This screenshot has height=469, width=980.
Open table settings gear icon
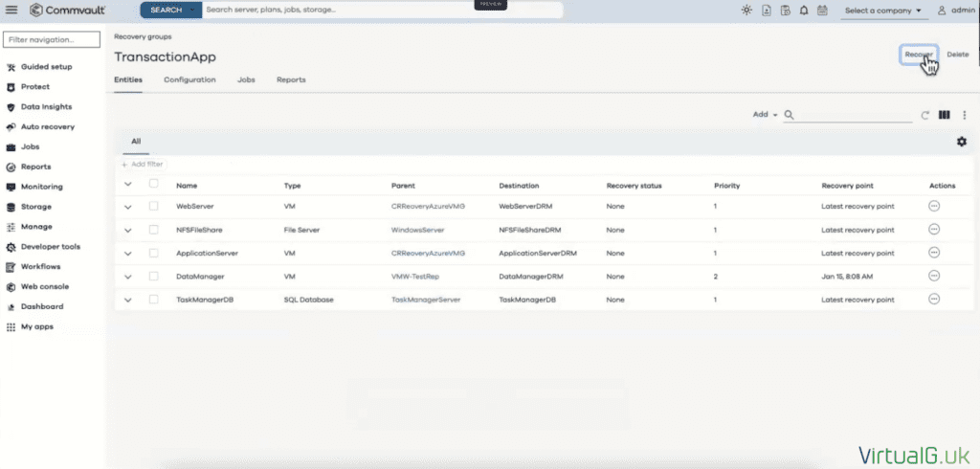click(x=961, y=142)
